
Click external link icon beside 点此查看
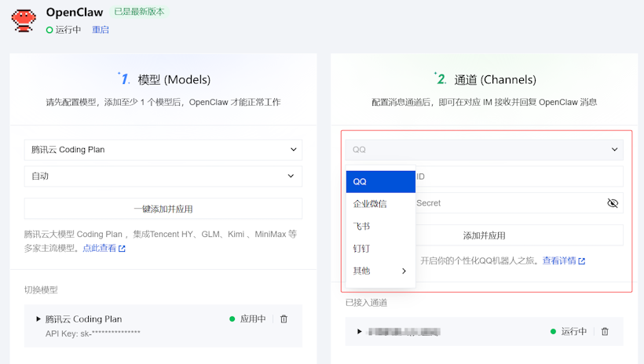[x=122, y=248]
